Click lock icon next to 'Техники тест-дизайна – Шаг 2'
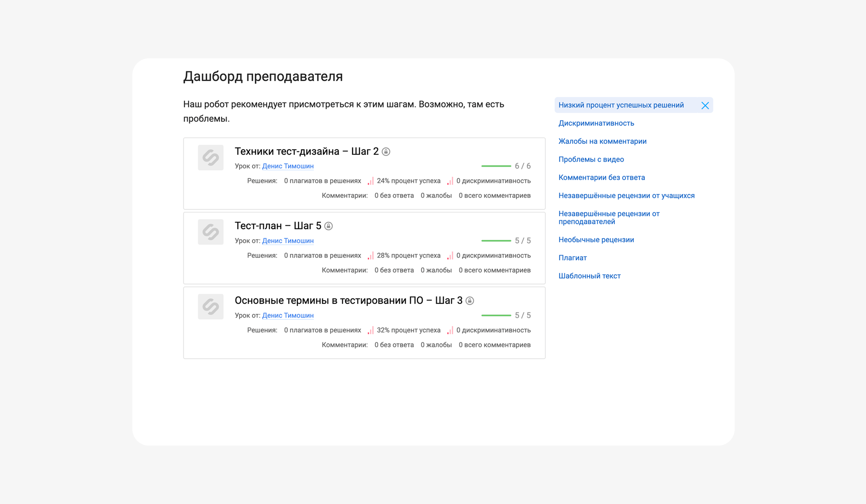The height and width of the screenshot is (504, 866). (x=386, y=152)
